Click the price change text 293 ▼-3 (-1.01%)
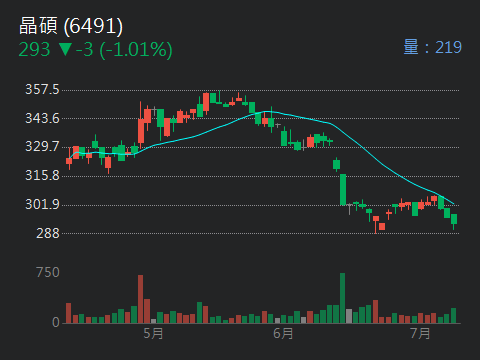 95,50
